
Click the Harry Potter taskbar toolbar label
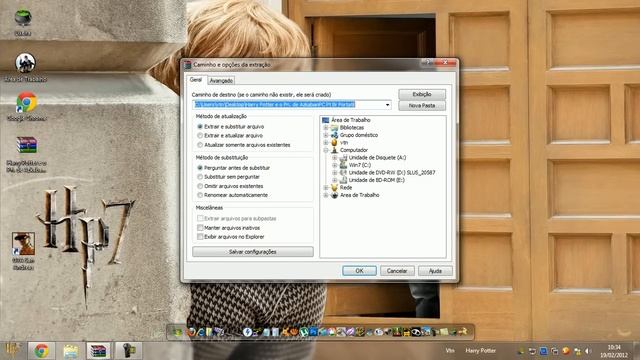480,351
